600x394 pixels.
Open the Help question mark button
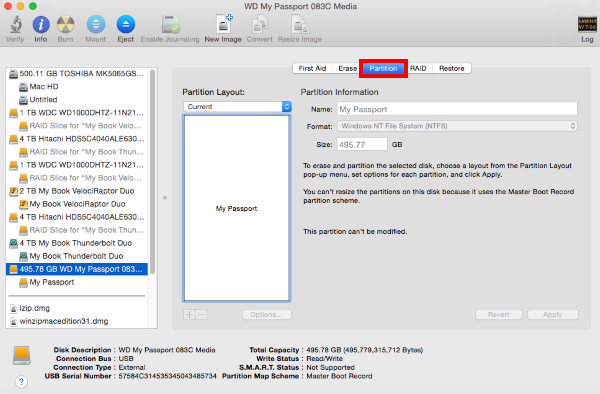21,381
